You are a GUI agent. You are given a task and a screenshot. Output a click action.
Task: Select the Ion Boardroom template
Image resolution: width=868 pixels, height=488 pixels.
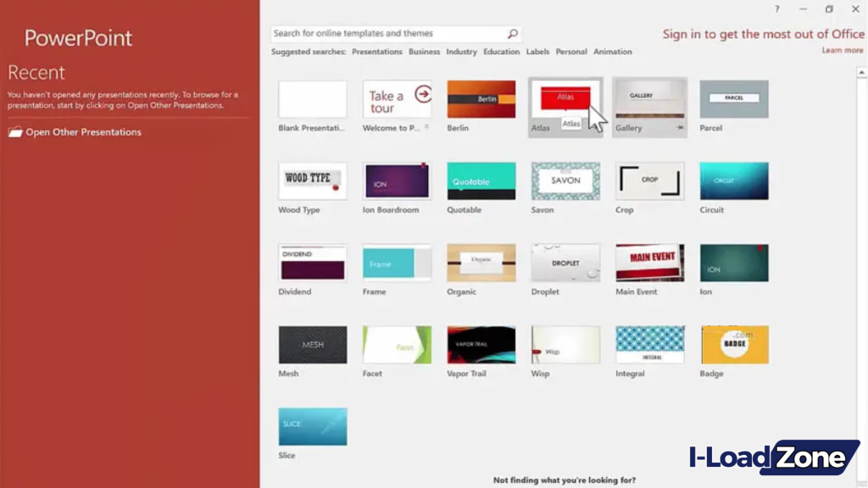pyautogui.click(x=396, y=179)
